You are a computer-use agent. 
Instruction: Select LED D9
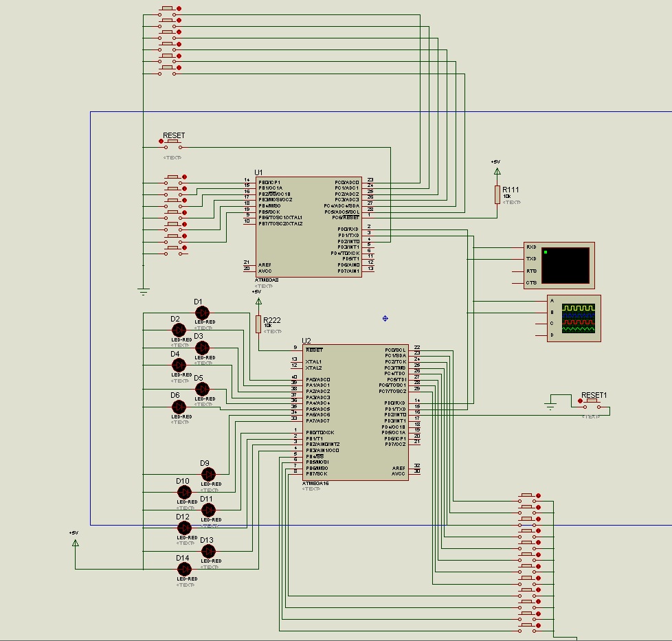click(208, 474)
